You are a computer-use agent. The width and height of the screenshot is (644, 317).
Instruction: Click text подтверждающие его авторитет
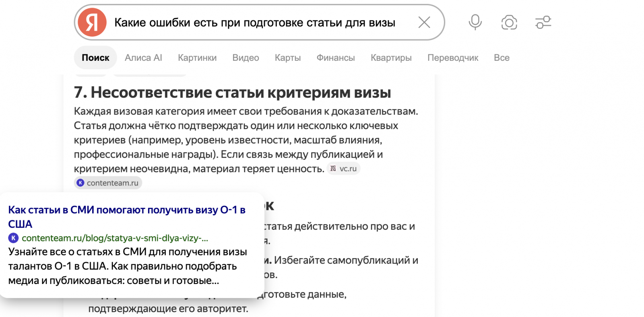(168, 309)
